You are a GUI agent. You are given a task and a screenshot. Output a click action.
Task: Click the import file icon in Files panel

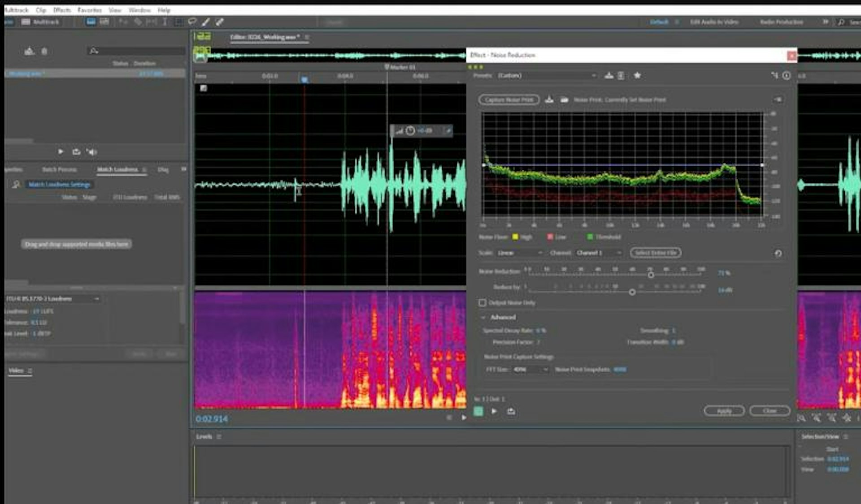[29, 51]
